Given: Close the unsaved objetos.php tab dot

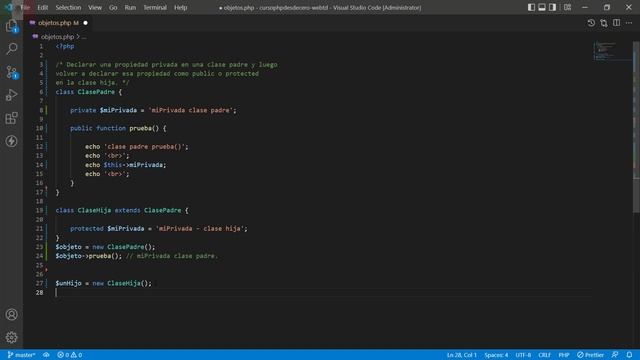Looking at the screenshot, I should [x=85, y=23].
